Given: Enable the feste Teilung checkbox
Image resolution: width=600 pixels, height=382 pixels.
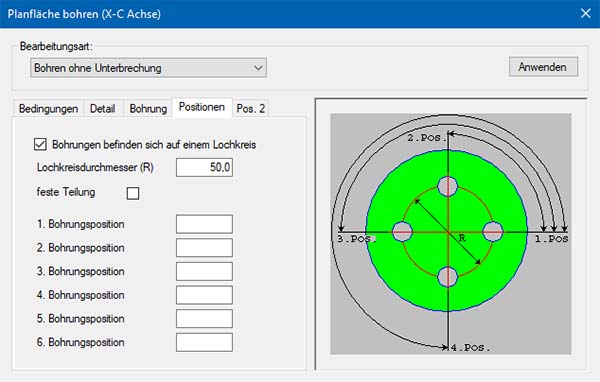Looking at the screenshot, I should coord(133,193).
